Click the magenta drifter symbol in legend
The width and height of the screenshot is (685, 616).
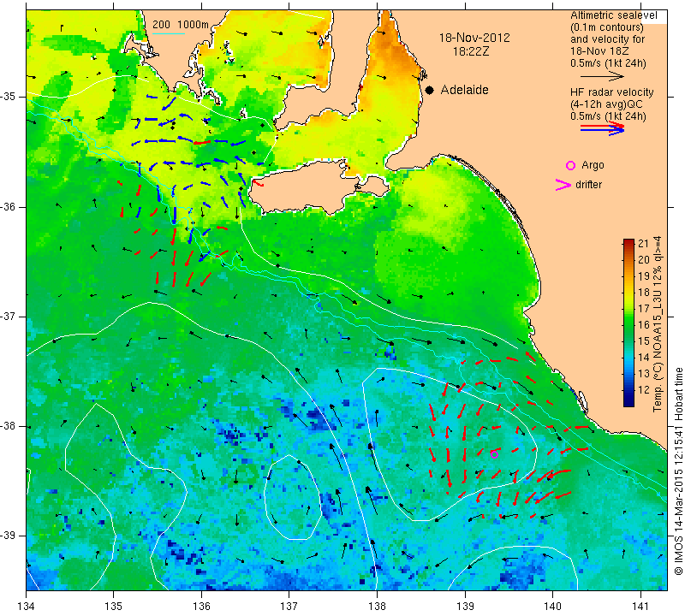point(563,185)
